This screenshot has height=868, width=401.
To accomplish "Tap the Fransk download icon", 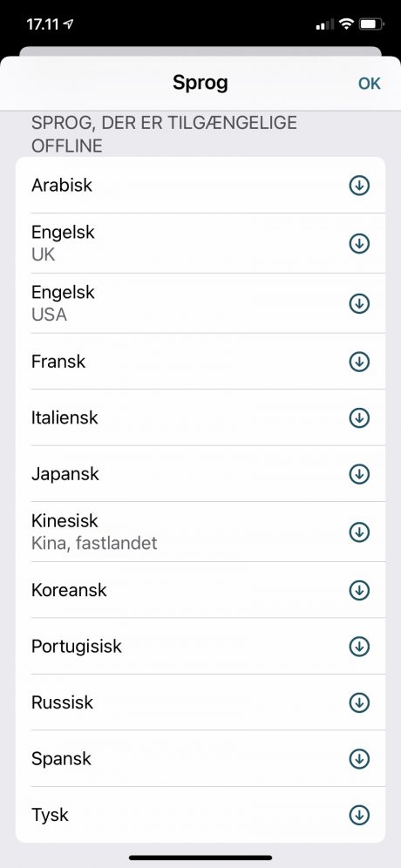I will click(359, 362).
